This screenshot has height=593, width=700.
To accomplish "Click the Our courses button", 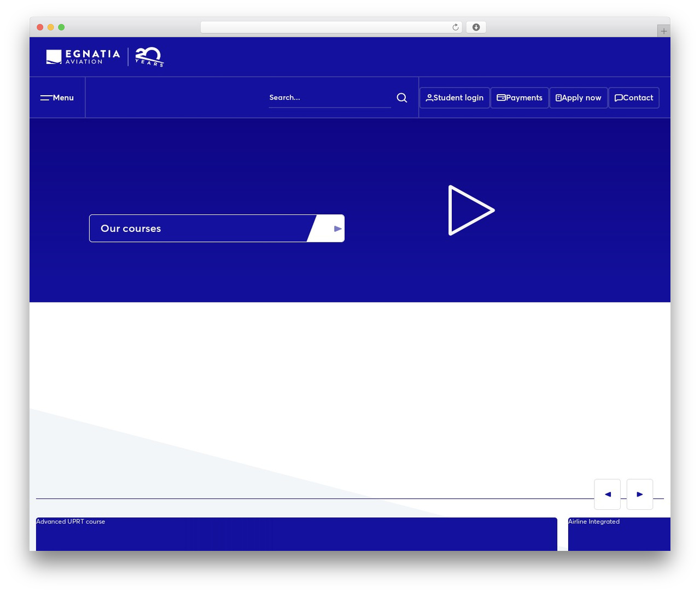I will [217, 228].
